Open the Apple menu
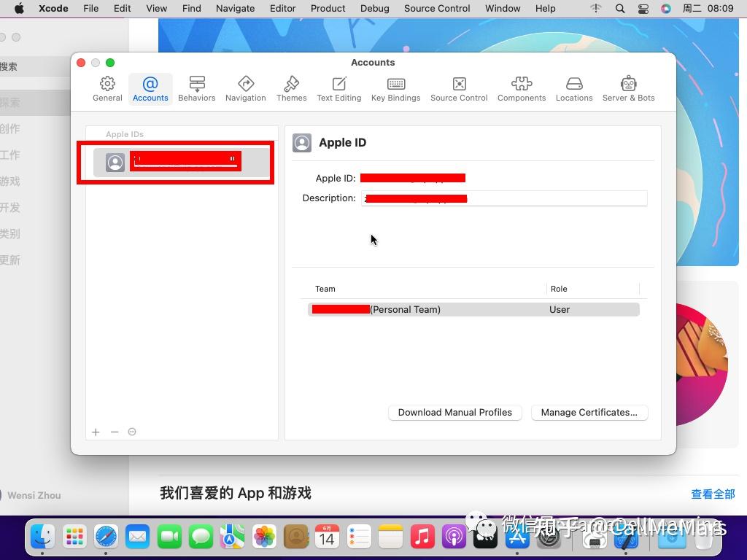This screenshot has width=747, height=560. pos(19,9)
